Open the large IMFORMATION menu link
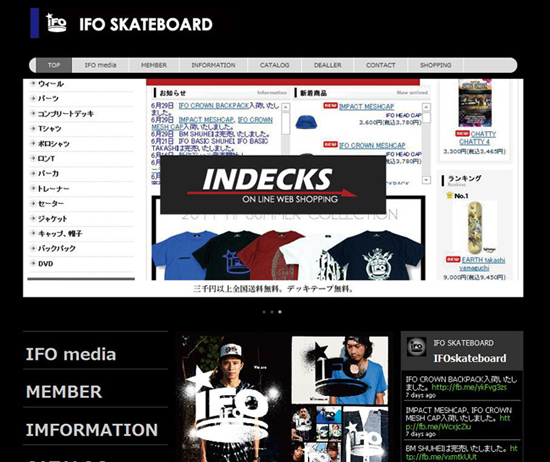 92,430
